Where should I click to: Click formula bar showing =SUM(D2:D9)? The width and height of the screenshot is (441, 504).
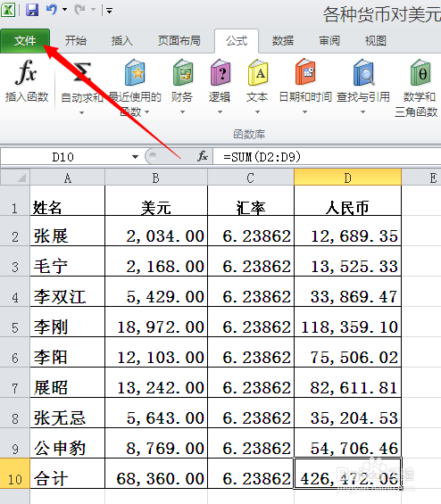coord(327,157)
